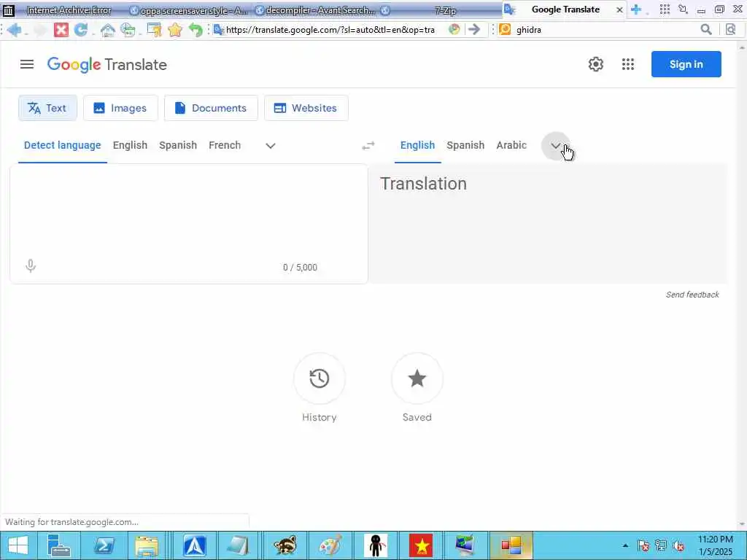Screen dimensions: 747x560
Task: Switch to 7-Zip browser tab
Action: coord(440,9)
